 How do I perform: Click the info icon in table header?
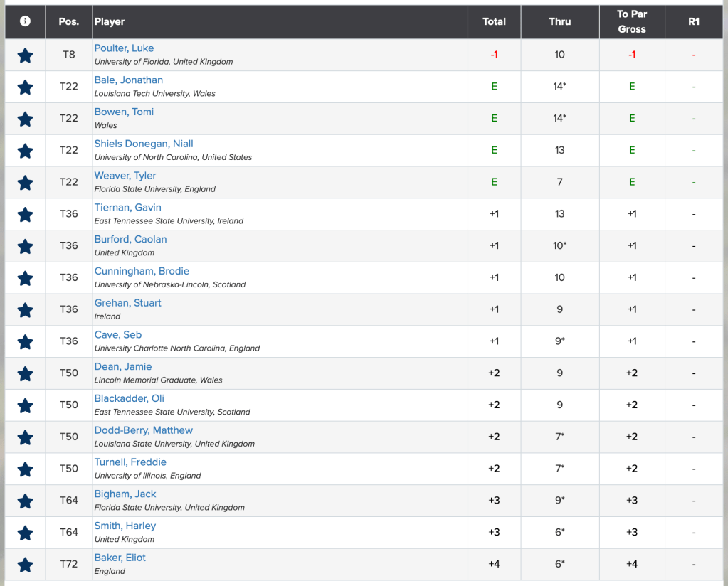25,21
